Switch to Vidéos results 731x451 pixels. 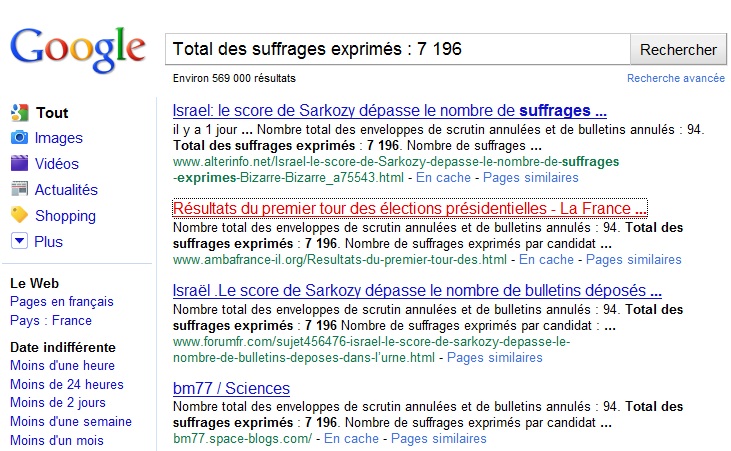57,164
